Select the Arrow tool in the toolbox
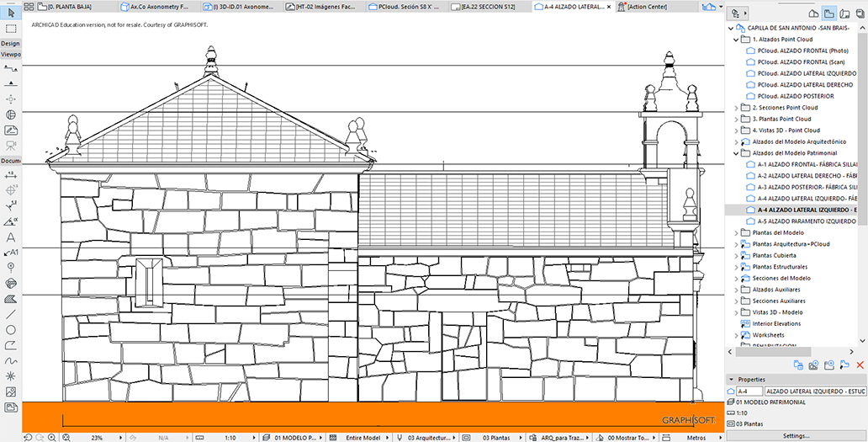The width and height of the screenshot is (868, 442). (x=11, y=13)
